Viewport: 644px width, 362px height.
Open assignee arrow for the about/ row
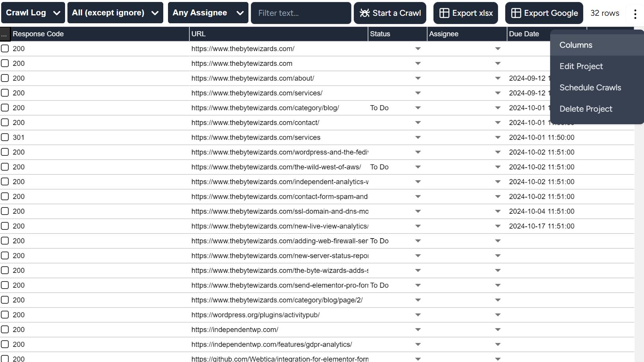tap(497, 78)
